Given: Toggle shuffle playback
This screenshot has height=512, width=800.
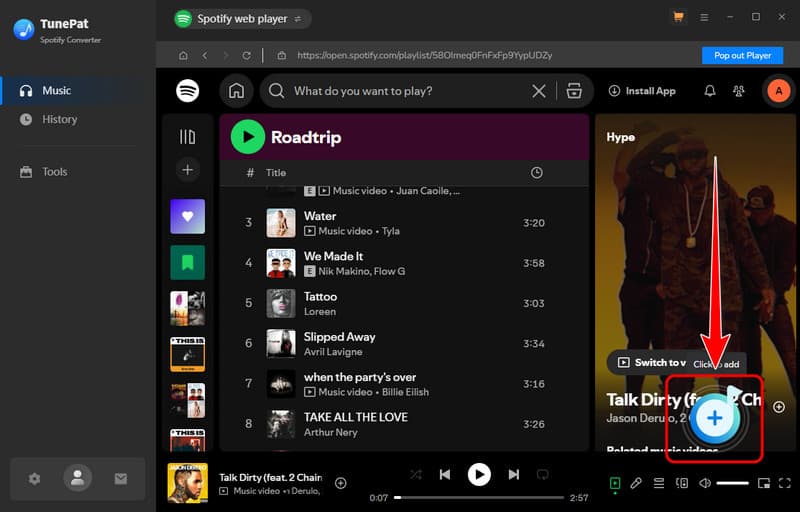Looking at the screenshot, I should [x=416, y=474].
